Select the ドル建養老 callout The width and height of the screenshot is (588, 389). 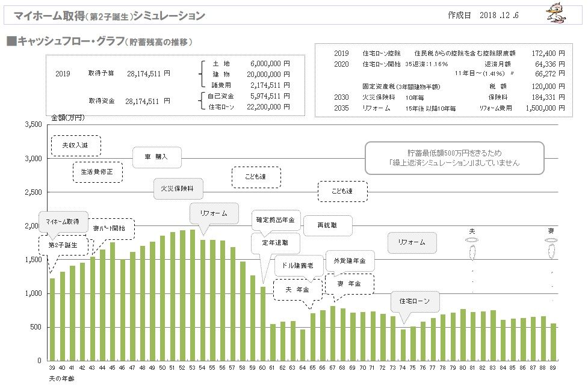(x=298, y=265)
